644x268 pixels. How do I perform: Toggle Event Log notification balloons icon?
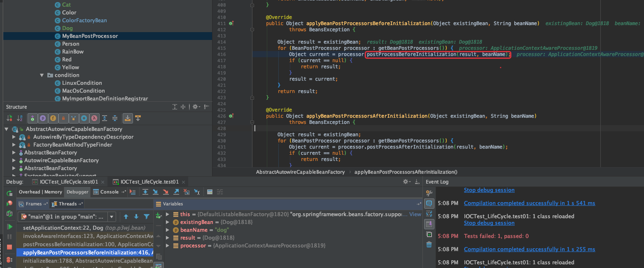429,203
